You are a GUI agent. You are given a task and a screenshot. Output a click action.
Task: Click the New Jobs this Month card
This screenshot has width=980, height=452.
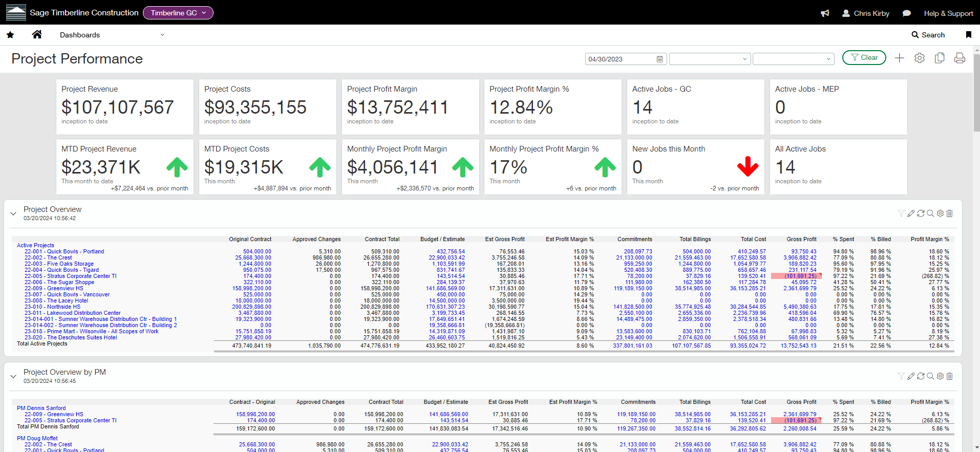point(696,167)
